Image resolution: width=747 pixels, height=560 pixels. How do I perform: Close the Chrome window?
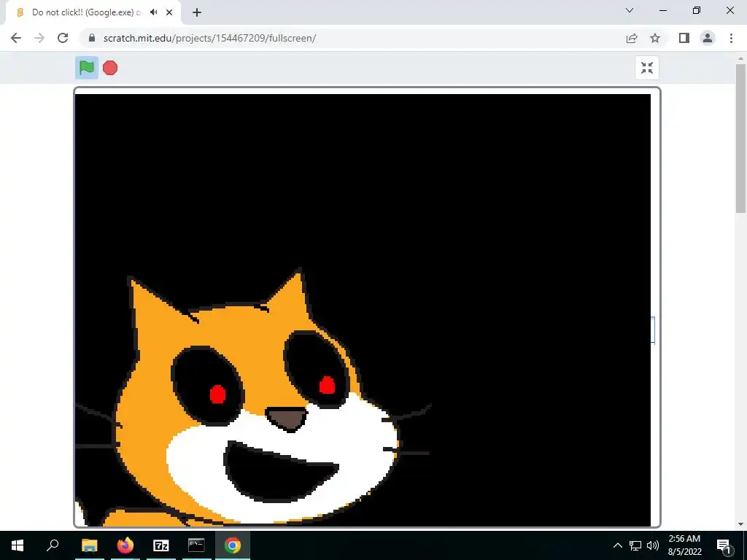click(x=729, y=10)
